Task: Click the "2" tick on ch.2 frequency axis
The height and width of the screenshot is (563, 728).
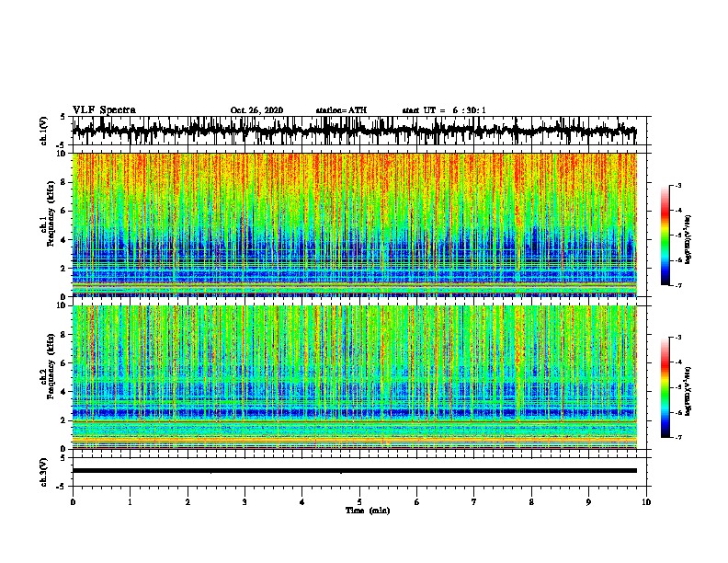Action: [x=63, y=420]
